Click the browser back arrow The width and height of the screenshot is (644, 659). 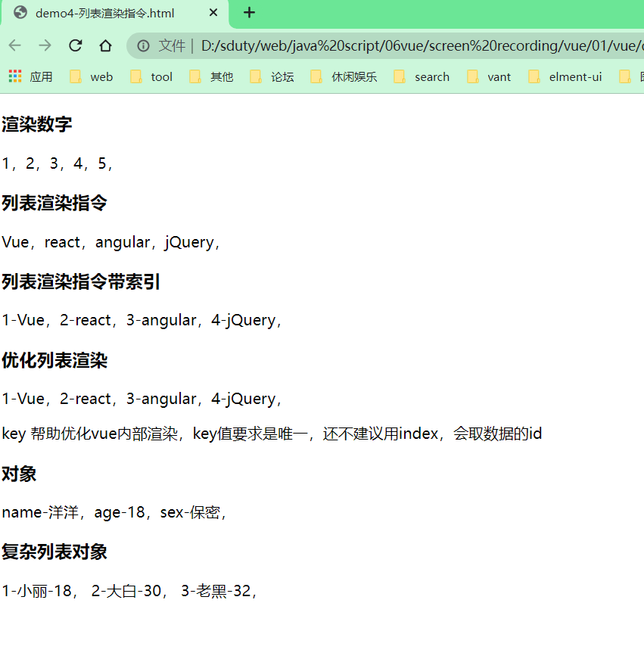point(15,45)
